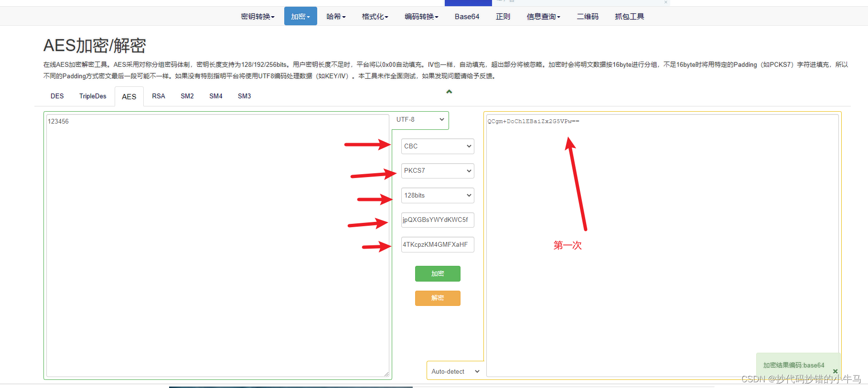Open the 格式化 menu

(375, 16)
